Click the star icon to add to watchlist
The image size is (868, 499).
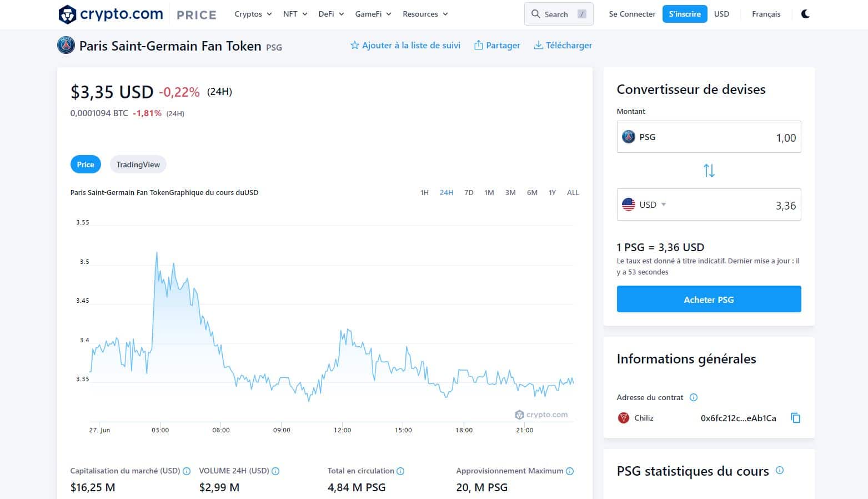[354, 46]
